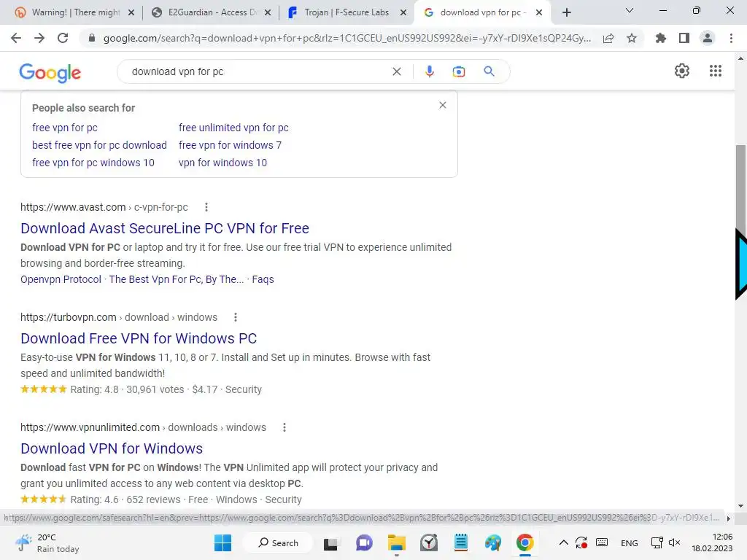Search by image with Google Lens
Screen dimensions: 747x560
pyautogui.click(x=459, y=71)
